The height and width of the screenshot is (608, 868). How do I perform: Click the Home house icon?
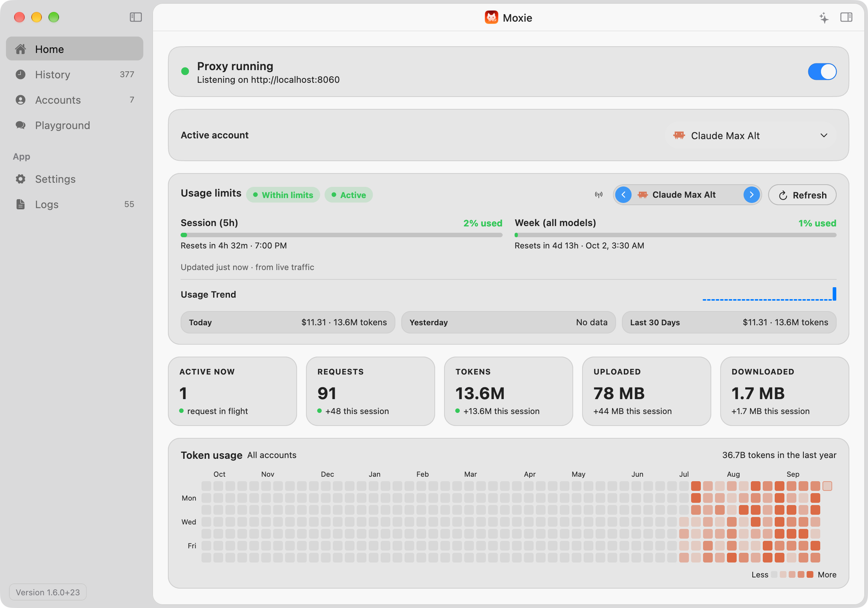[21, 49]
